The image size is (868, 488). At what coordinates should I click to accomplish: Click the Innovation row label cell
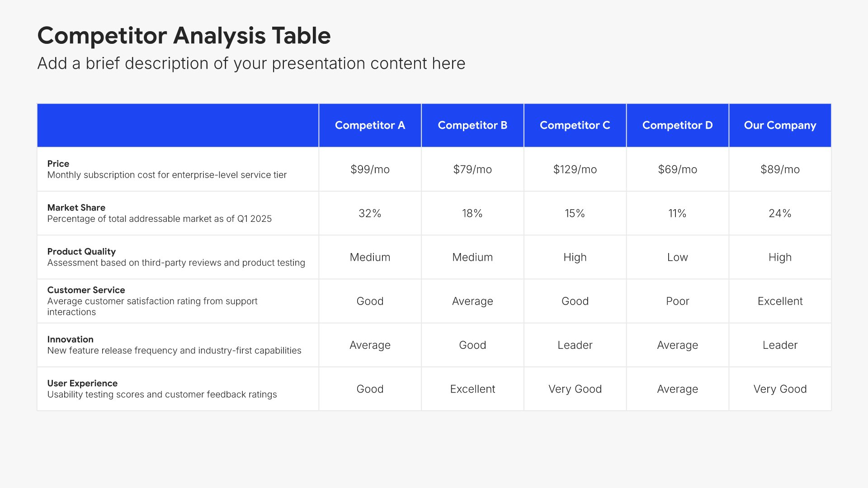tap(178, 345)
